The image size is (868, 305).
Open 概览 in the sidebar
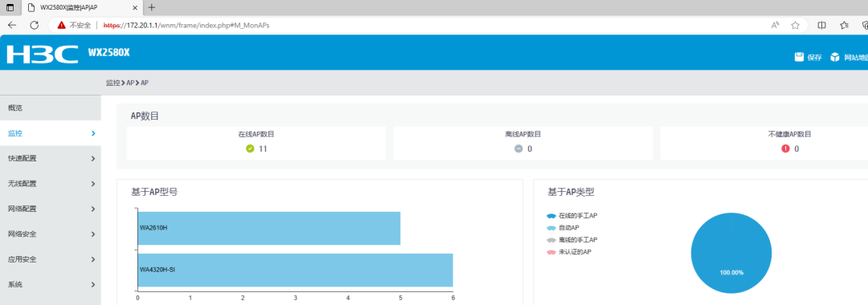51,108
